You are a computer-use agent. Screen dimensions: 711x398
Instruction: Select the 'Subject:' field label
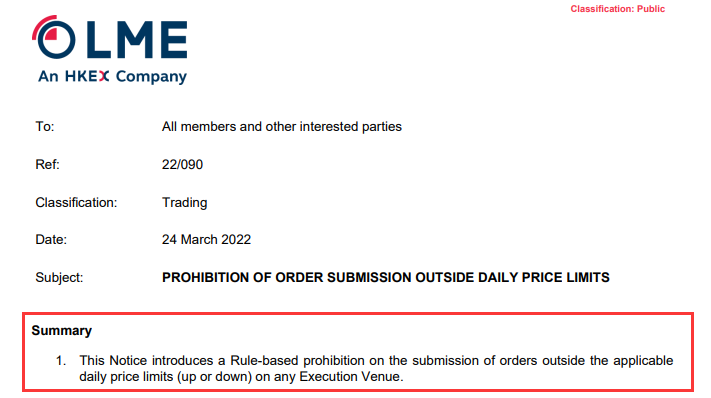tap(59, 277)
